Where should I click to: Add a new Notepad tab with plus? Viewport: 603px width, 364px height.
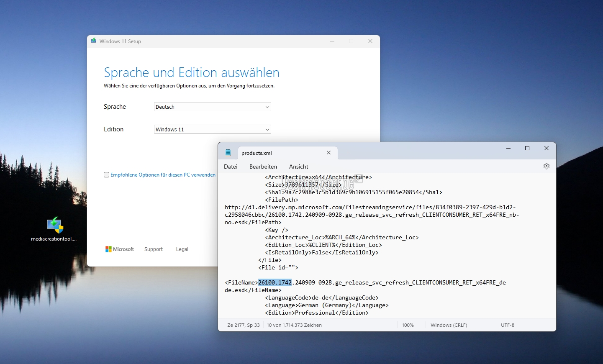click(348, 153)
